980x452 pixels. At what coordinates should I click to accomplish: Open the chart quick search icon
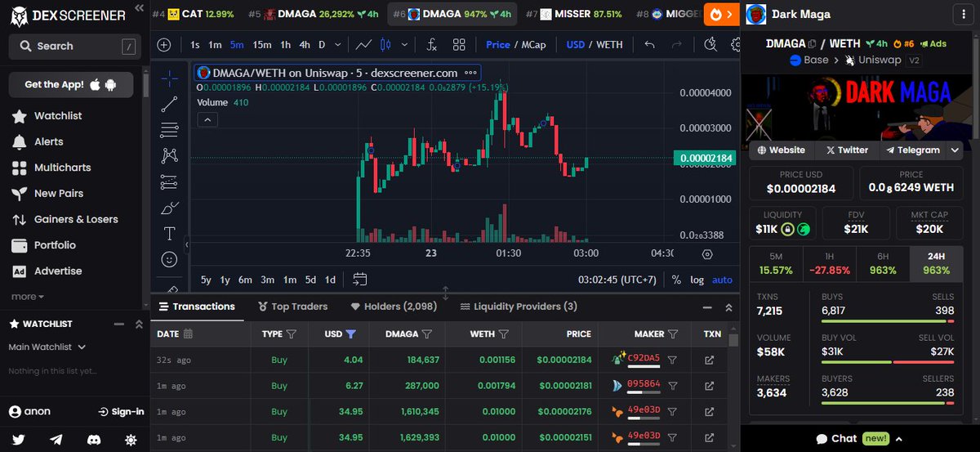tap(711, 44)
